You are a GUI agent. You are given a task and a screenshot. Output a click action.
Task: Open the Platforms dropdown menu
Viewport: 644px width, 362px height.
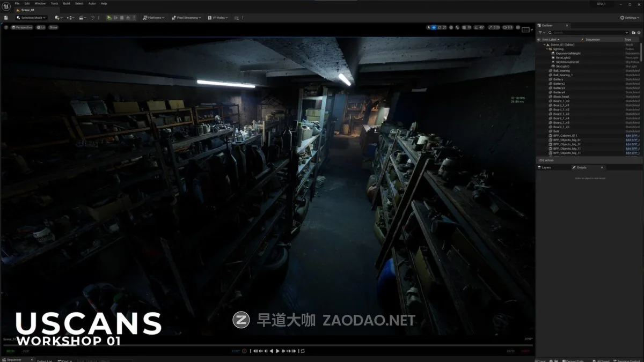(x=153, y=18)
